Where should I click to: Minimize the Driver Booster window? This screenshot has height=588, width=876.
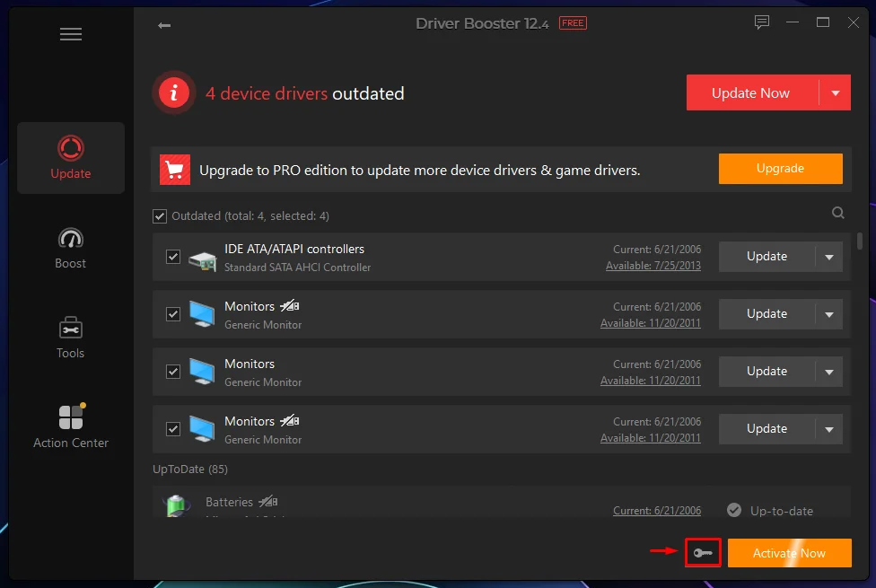(x=793, y=22)
